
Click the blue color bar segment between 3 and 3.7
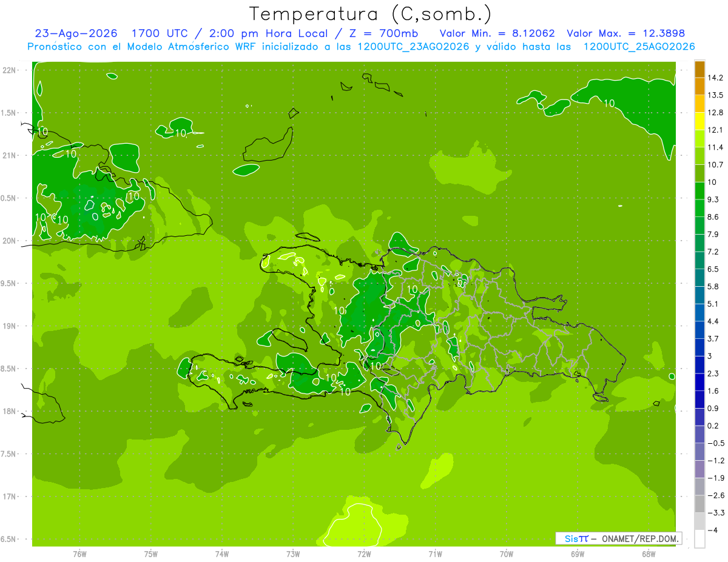(x=699, y=347)
